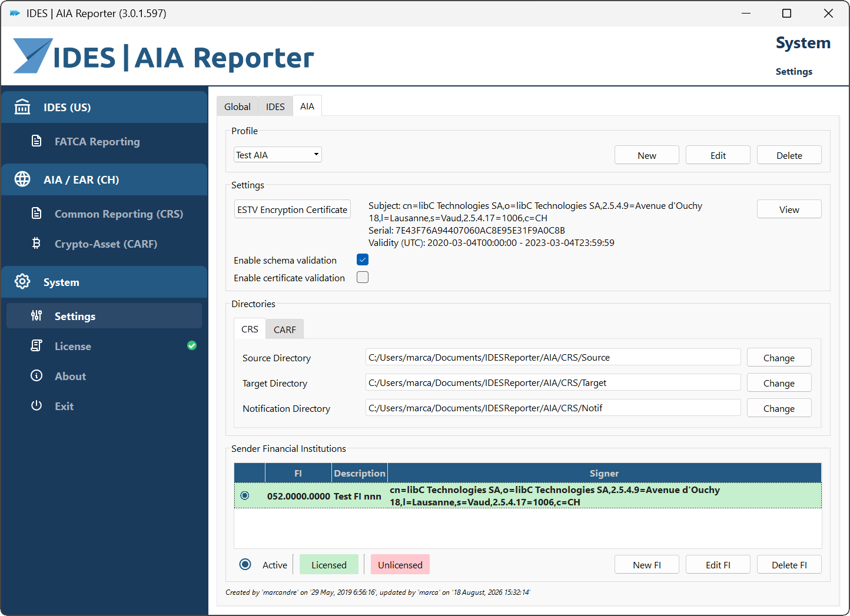
Task: Click the IDES AIA Reporter logo
Action: [164, 57]
